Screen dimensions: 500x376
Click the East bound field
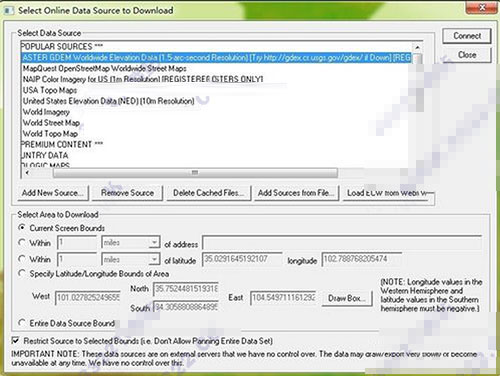tap(283, 297)
